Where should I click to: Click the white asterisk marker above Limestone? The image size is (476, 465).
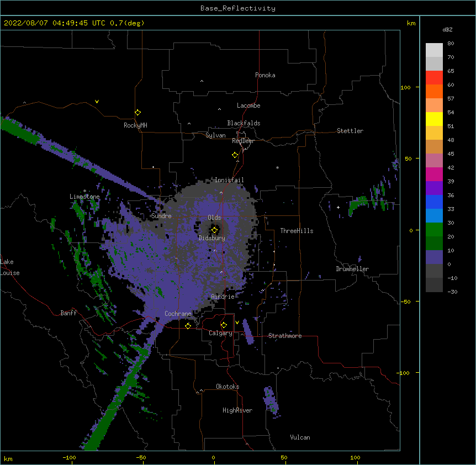coord(84,191)
